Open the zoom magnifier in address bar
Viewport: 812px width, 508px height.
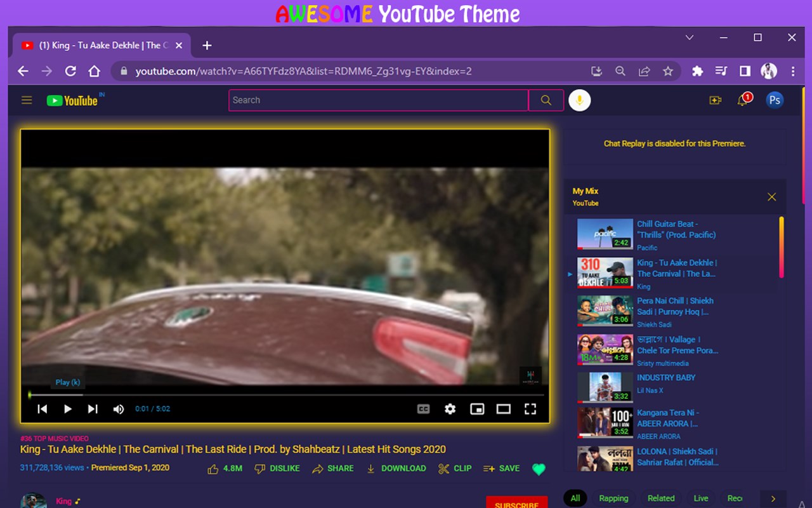(x=620, y=71)
